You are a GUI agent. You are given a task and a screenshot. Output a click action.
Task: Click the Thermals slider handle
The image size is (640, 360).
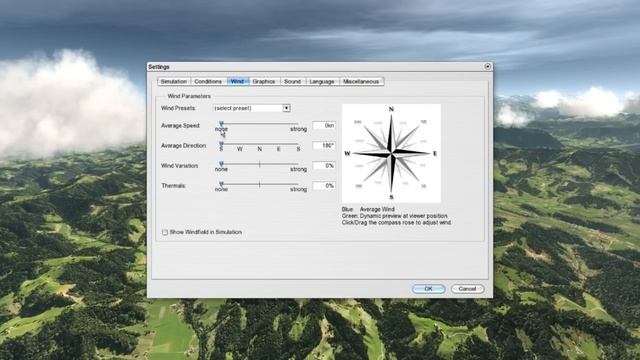(x=221, y=184)
